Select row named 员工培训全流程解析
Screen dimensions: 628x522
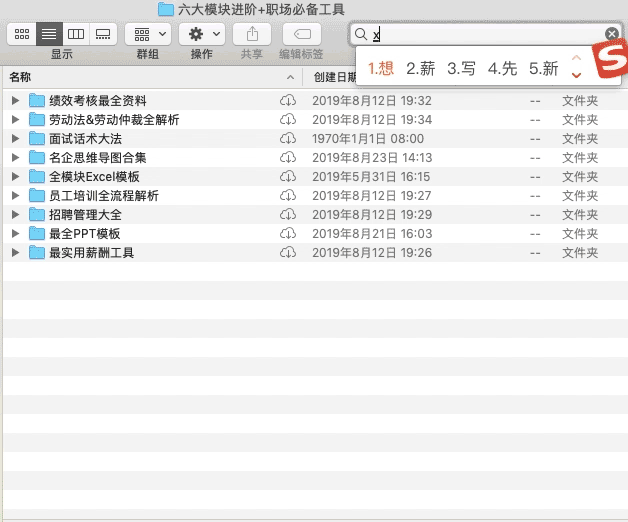[316, 195]
